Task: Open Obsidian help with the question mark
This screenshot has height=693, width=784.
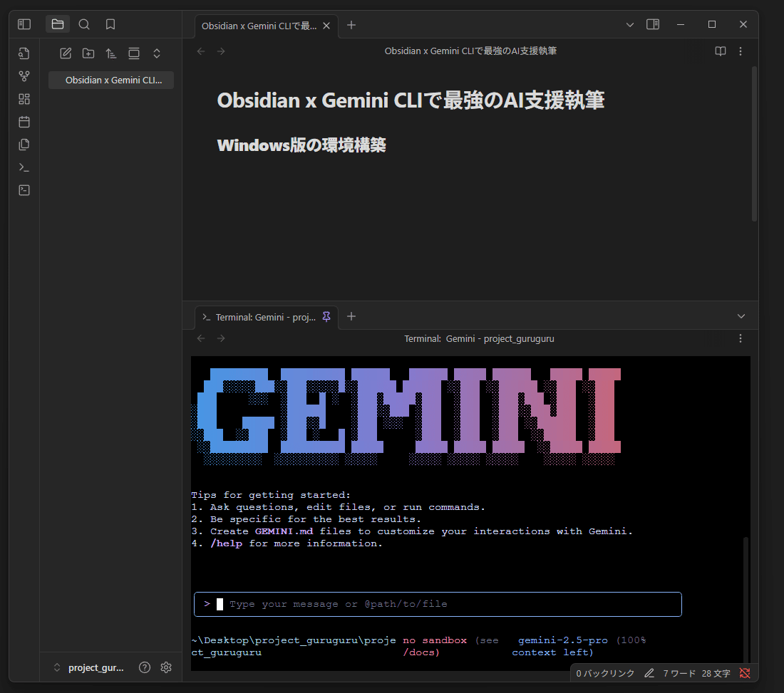Action: [x=144, y=667]
